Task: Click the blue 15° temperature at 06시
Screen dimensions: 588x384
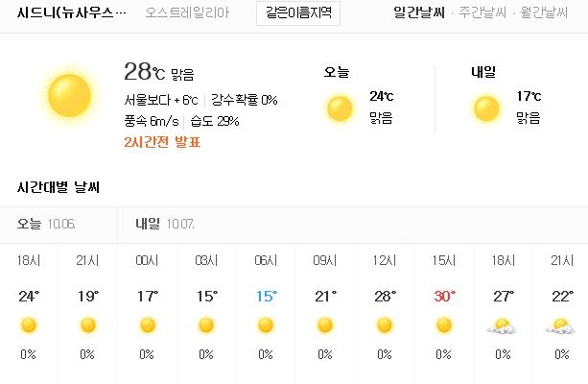Action: [267, 297]
